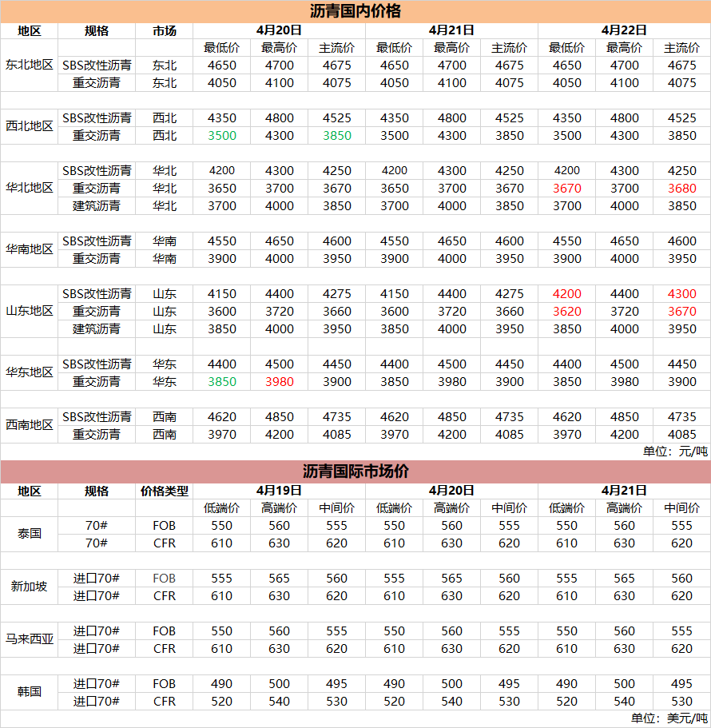Select the 西南地区 region cell
This screenshot has width=711, height=728.
point(30,425)
